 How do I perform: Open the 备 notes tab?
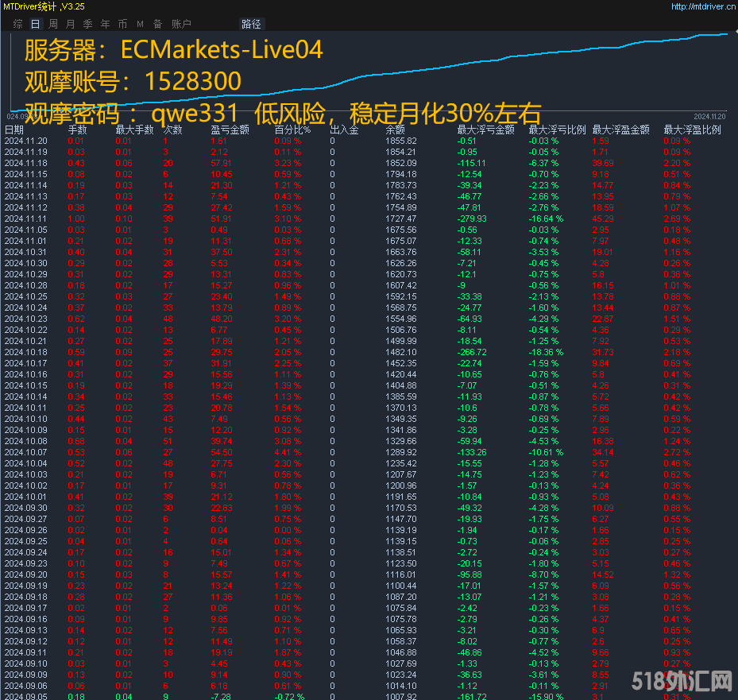click(x=157, y=24)
